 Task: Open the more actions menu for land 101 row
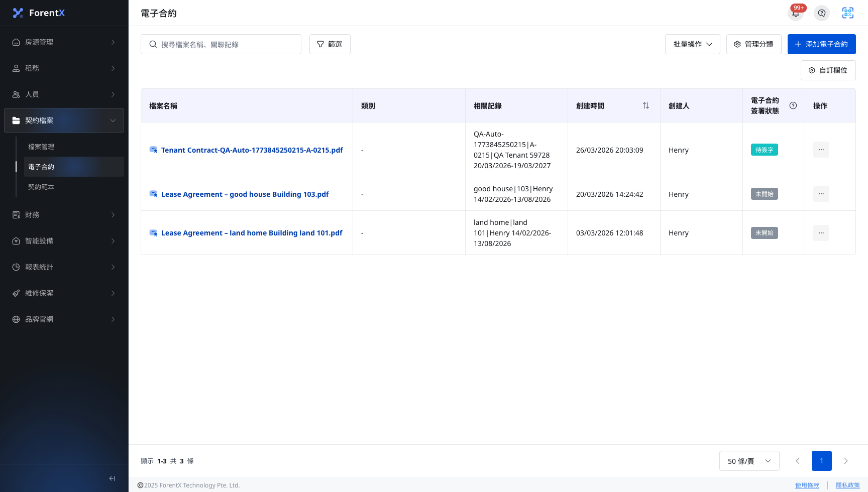coord(821,233)
